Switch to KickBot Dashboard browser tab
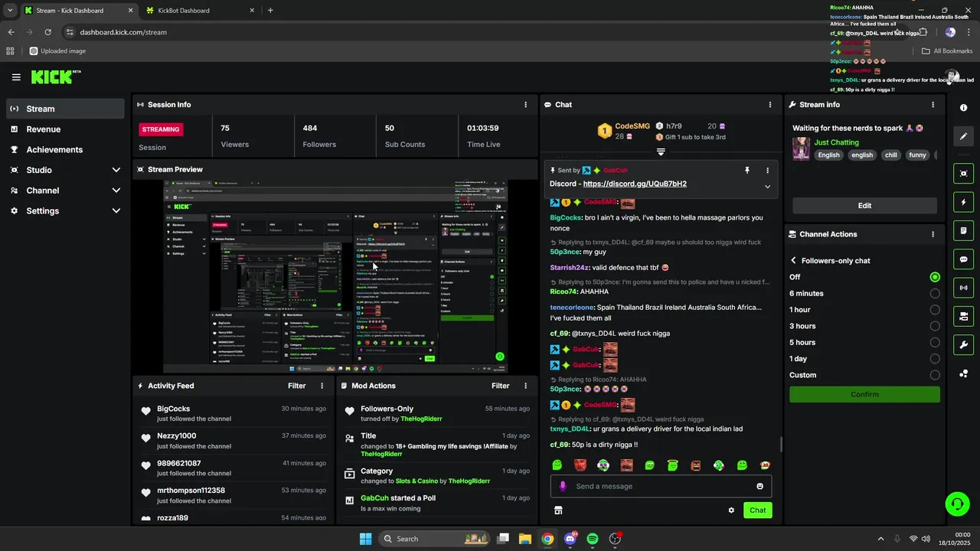The height and width of the screenshot is (551, 980). (x=199, y=11)
